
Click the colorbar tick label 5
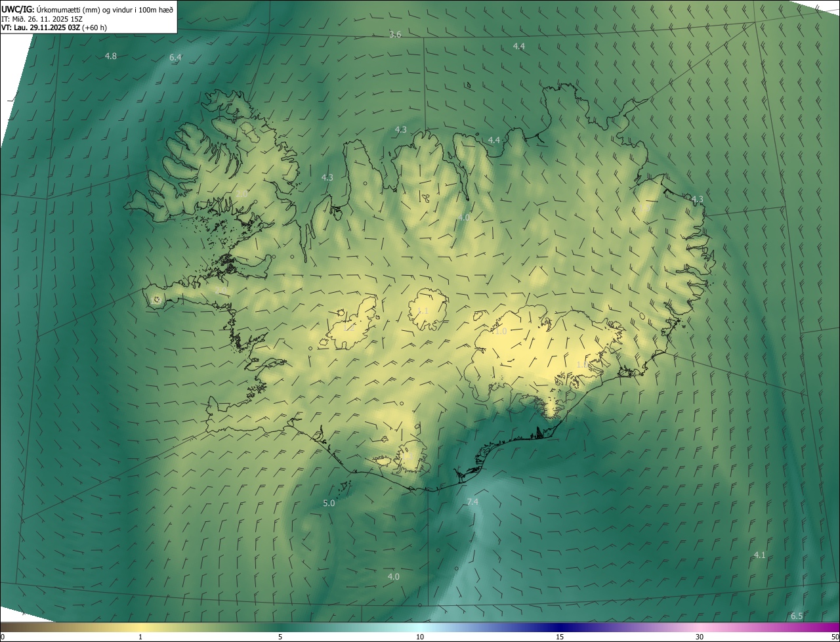[280, 637]
